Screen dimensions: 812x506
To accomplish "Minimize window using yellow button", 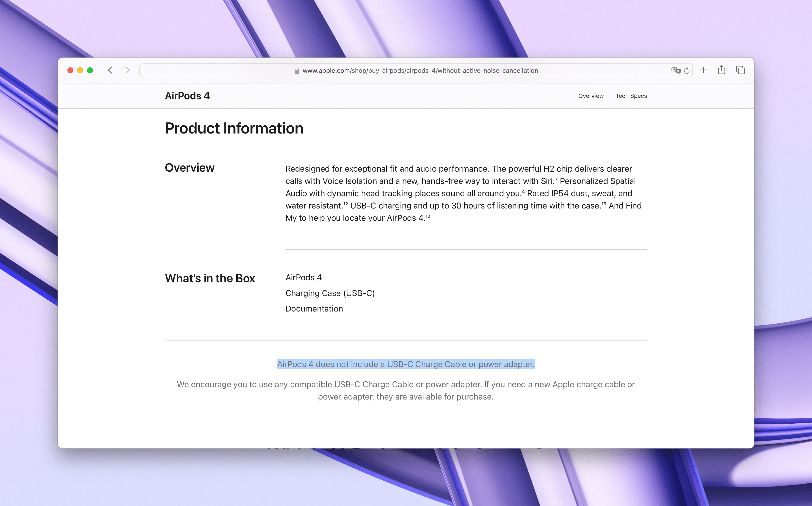I will click(80, 70).
